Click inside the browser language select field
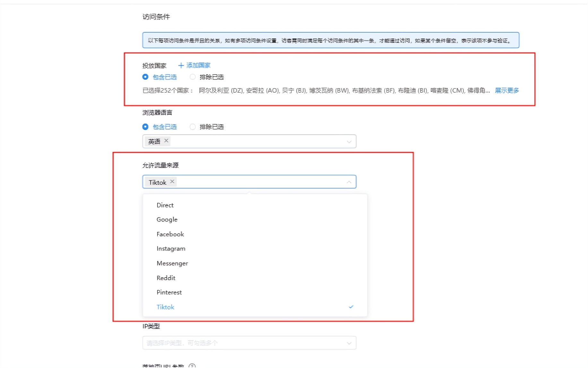 [249, 141]
